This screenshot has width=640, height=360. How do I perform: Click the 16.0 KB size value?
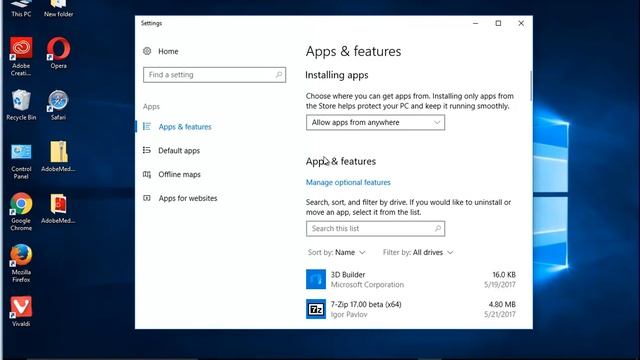504,275
